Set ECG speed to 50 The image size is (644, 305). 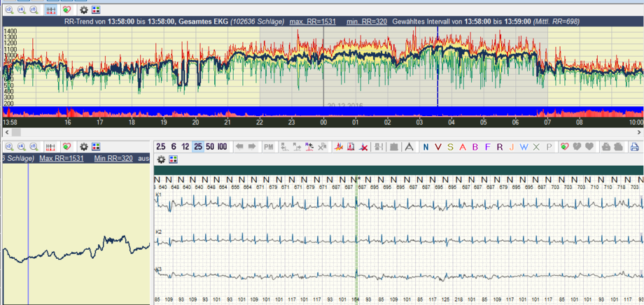[210, 147]
